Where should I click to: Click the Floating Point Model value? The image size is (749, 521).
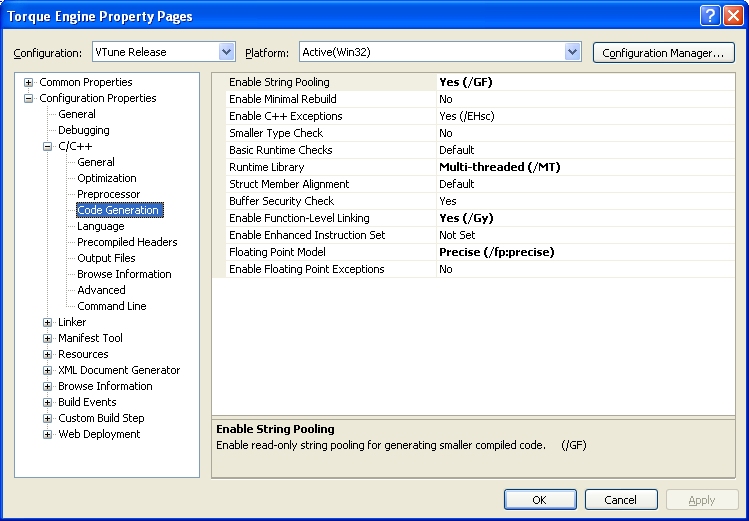496,252
